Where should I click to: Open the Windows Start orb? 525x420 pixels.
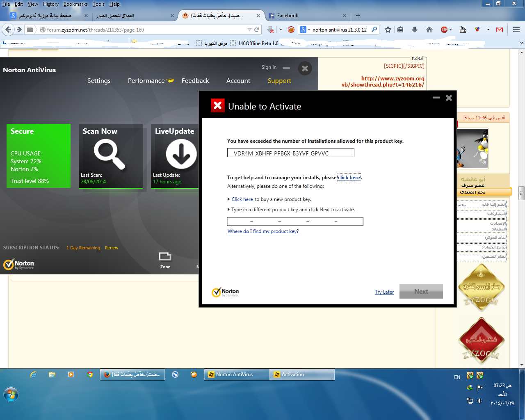[x=11, y=395]
